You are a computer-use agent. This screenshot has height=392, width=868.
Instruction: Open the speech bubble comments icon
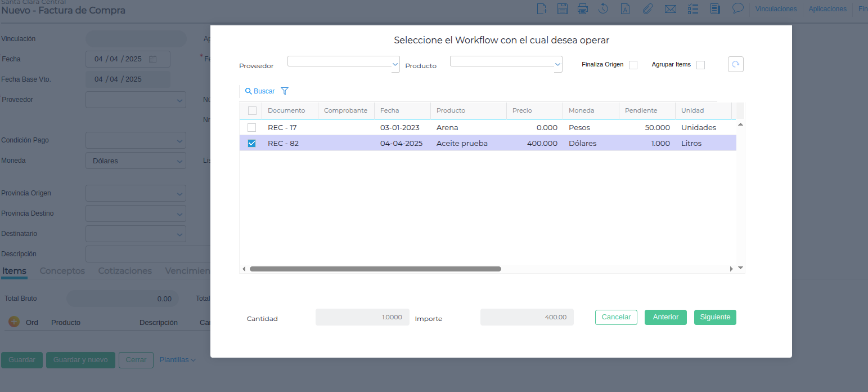(x=738, y=8)
